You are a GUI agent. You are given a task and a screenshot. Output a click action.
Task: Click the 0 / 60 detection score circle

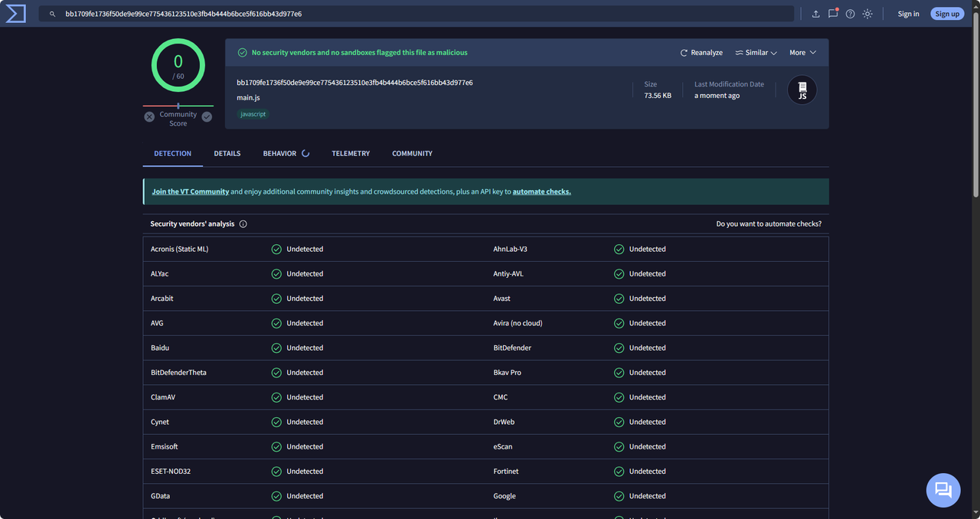[x=178, y=65]
